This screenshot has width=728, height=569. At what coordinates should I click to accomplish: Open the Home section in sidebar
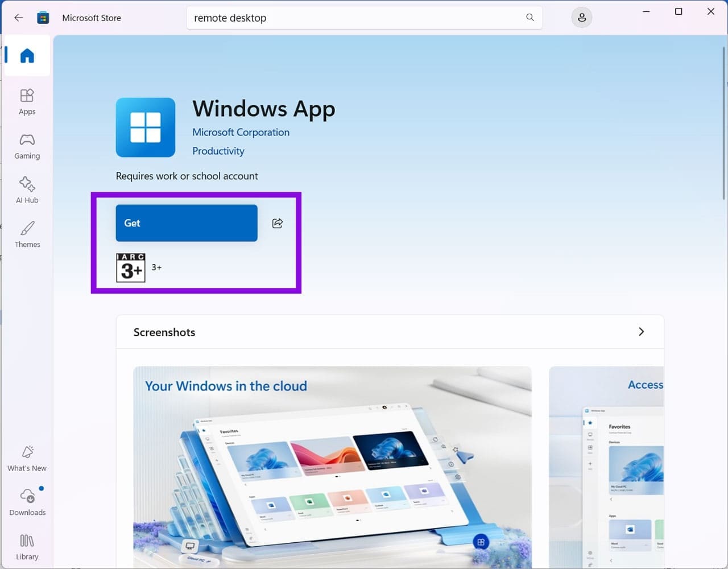pos(27,56)
